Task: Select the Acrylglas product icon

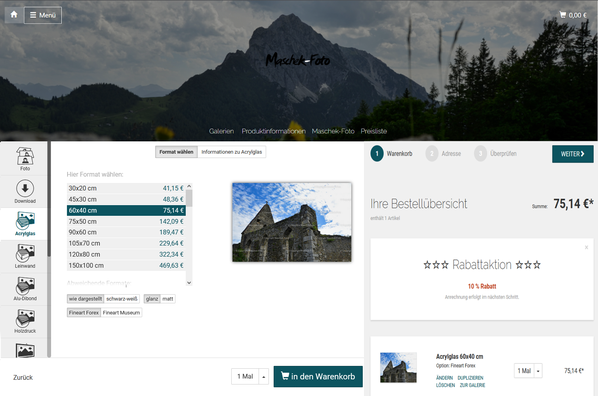Action: pyautogui.click(x=25, y=224)
